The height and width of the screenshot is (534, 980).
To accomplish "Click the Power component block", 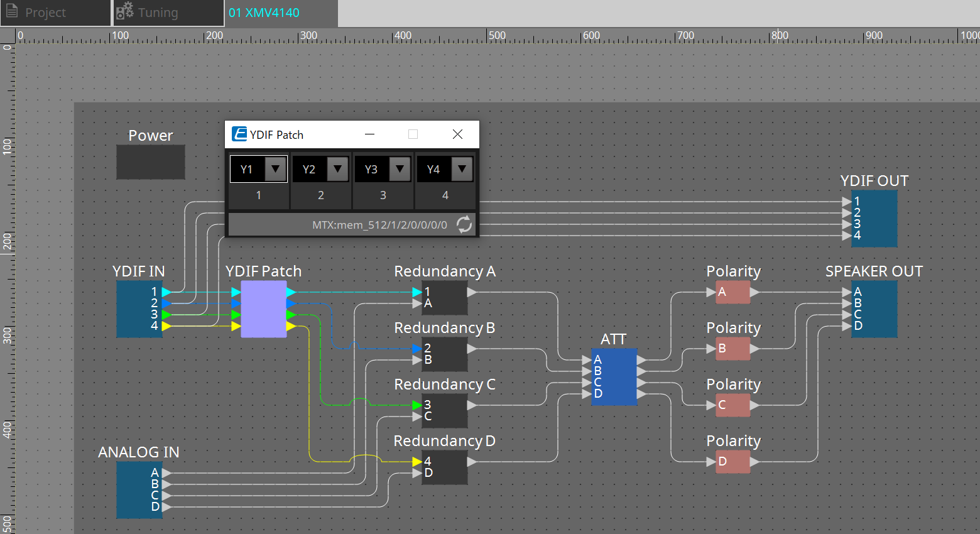I will 151,162.
